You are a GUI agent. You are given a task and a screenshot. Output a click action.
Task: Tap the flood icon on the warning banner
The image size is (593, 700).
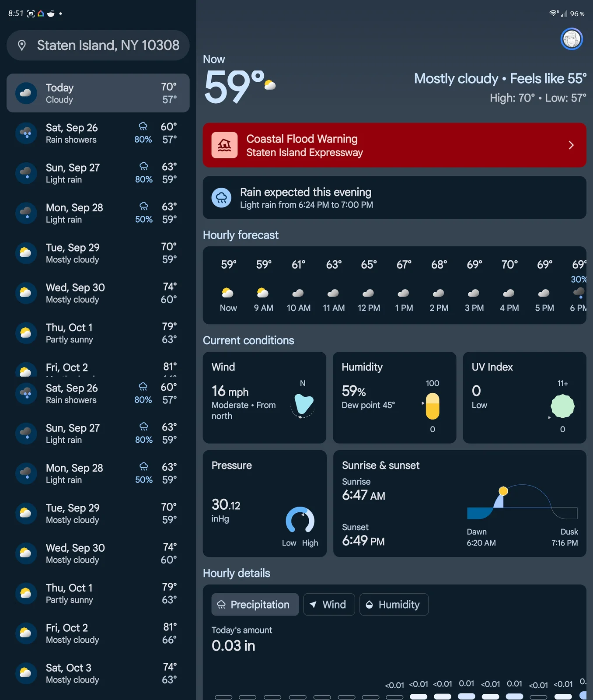[x=225, y=145]
